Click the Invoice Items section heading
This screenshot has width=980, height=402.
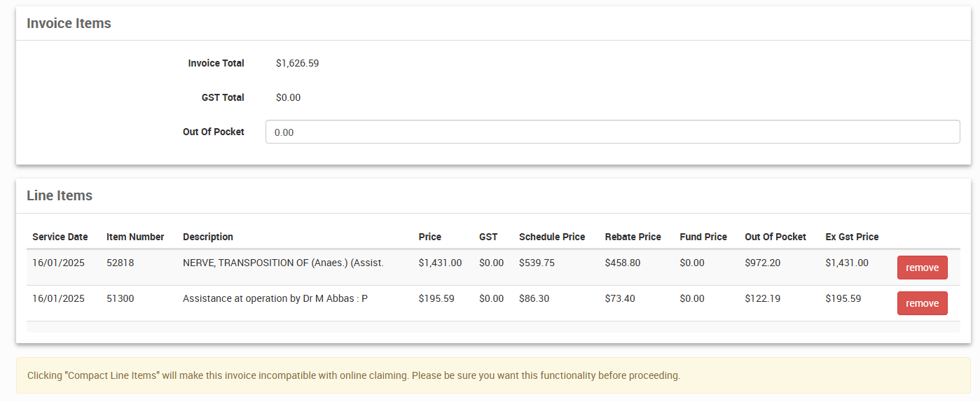pos(69,23)
